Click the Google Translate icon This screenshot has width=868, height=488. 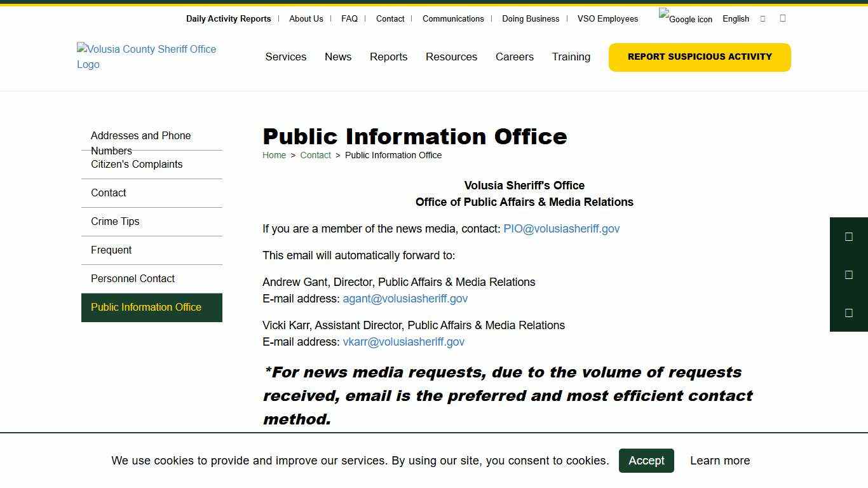685,18
